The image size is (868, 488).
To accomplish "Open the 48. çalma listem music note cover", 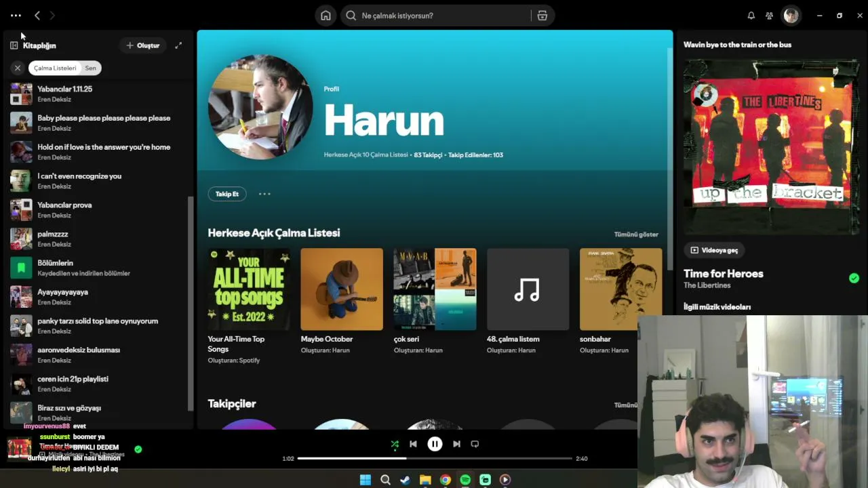I will (x=528, y=289).
